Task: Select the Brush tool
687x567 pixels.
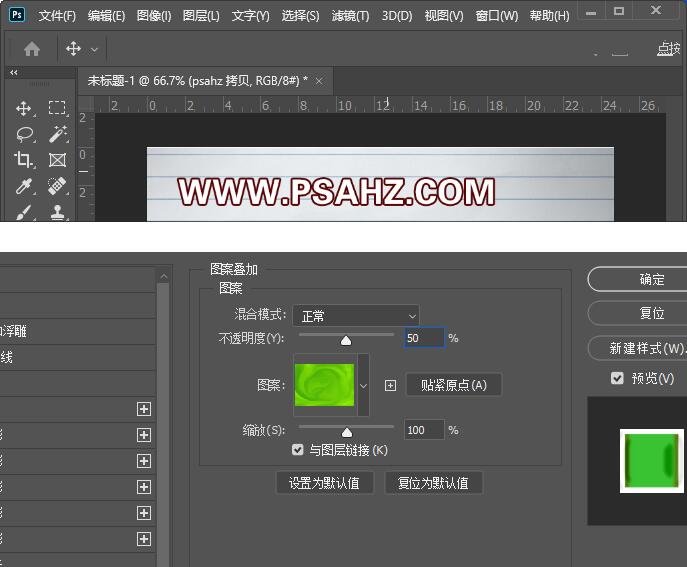Action: [x=24, y=213]
